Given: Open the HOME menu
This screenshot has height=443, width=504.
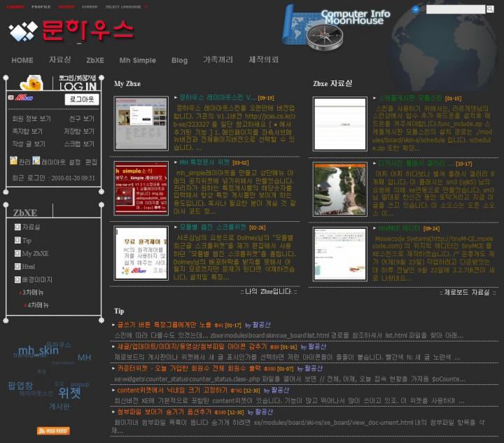Looking at the screenshot, I should point(22,60).
